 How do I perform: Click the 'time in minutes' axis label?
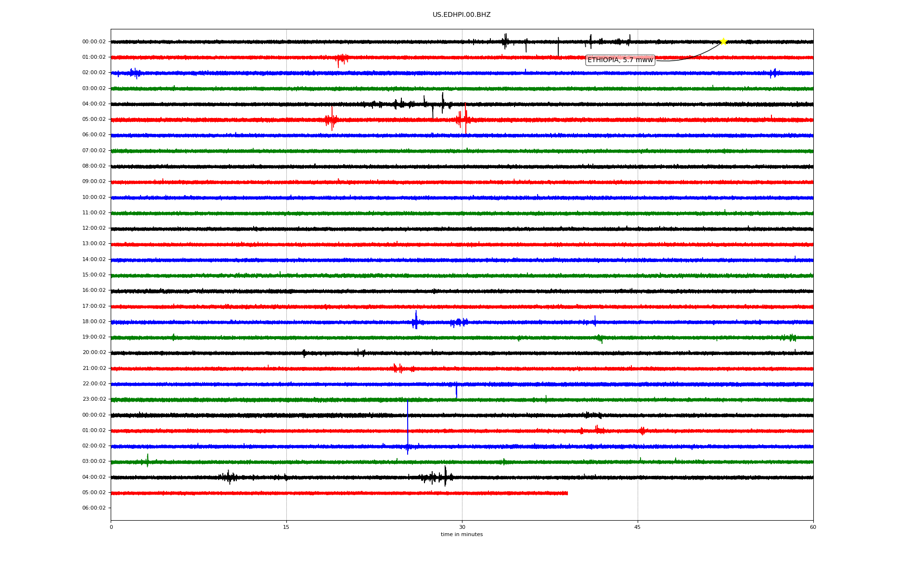pos(462,535)
